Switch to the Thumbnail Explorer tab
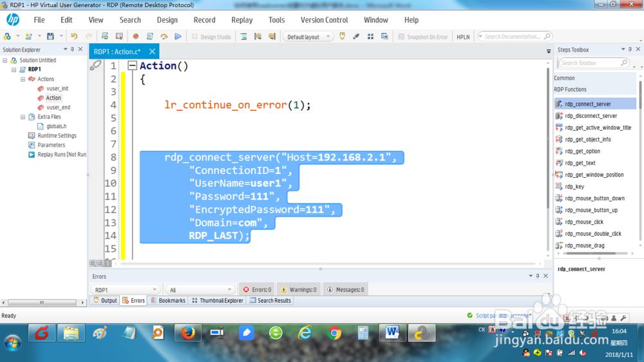Viewport: 644px width, 362px height. point(218,301)
